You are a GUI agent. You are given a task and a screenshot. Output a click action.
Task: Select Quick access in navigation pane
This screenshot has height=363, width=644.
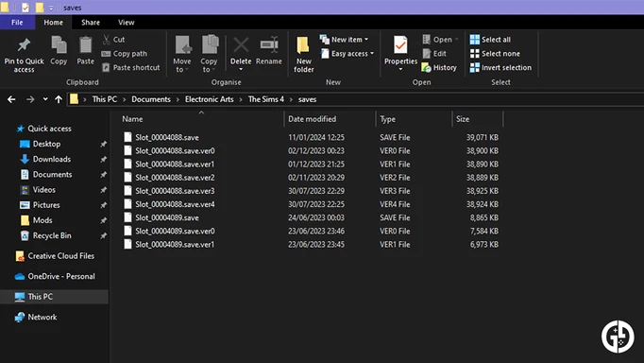click(x=43, y=129)
